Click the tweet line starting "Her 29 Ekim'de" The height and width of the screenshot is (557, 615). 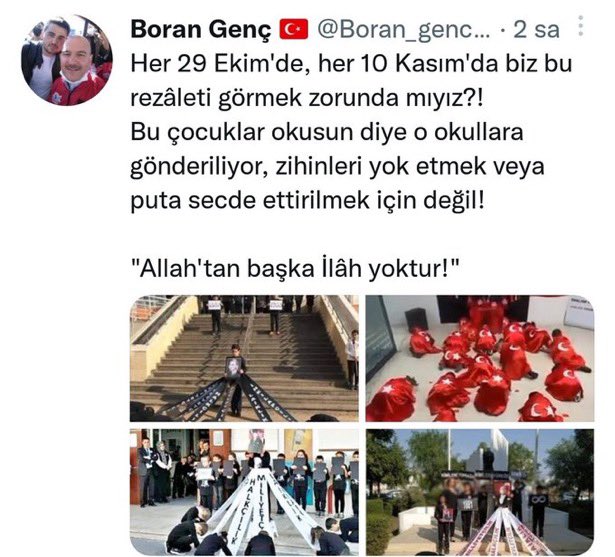351,64
